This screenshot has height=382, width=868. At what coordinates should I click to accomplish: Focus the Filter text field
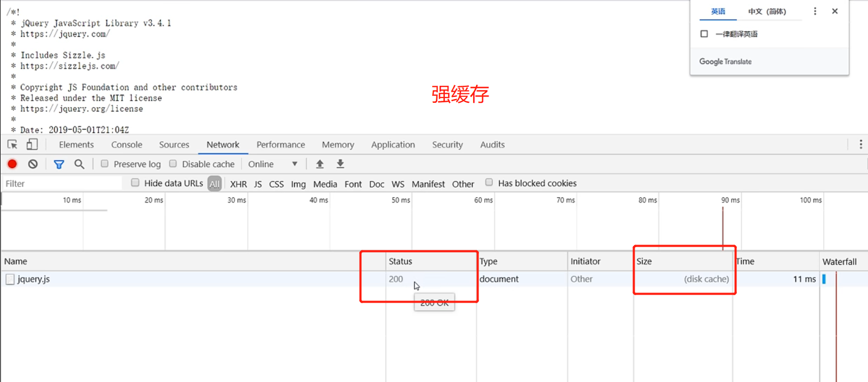click(61, 184)
